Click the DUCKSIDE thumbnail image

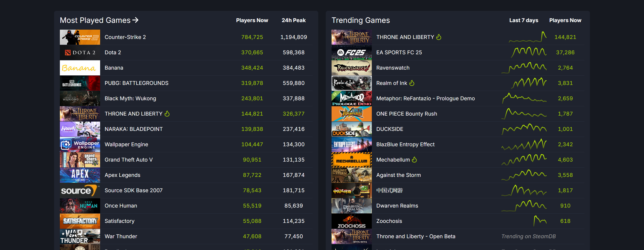point(352,129)
